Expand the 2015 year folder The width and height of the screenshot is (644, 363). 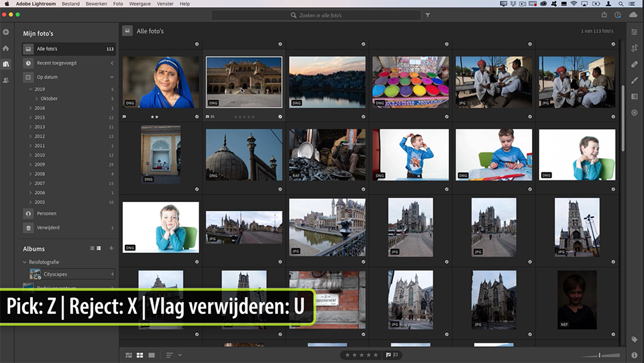click(30, 117)
